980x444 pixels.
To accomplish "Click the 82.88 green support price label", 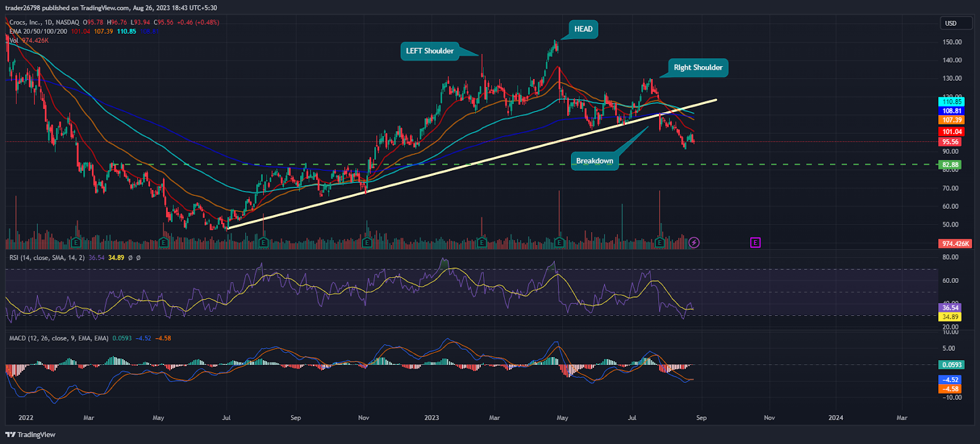I will point(950,165).
